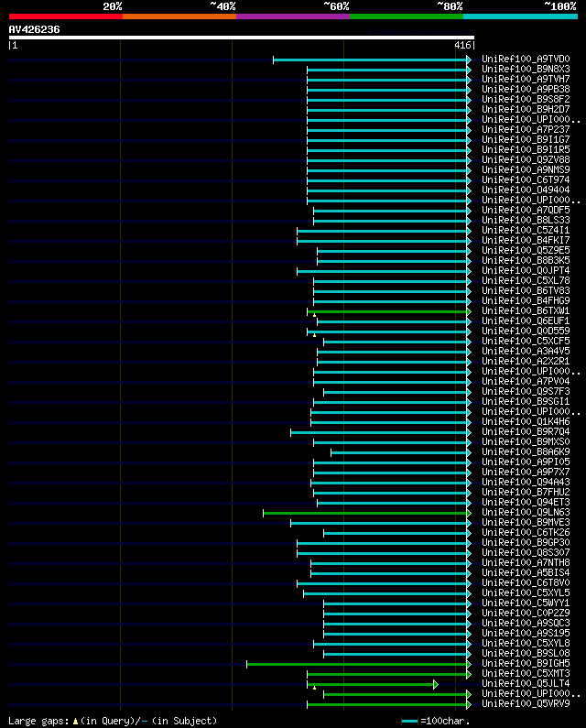
Task: Click the Large gaps legend text
Action: pos(113,721)
